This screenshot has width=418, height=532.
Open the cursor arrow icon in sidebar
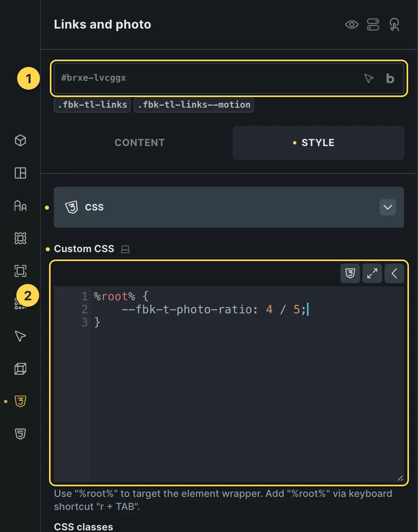pos(20,336)
